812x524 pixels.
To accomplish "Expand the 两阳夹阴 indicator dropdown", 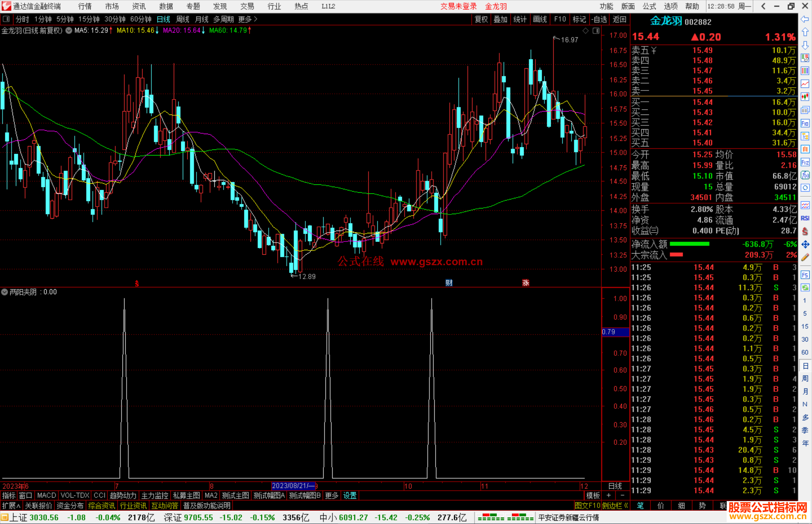I will pyautogui.click(x=5, y=292).
